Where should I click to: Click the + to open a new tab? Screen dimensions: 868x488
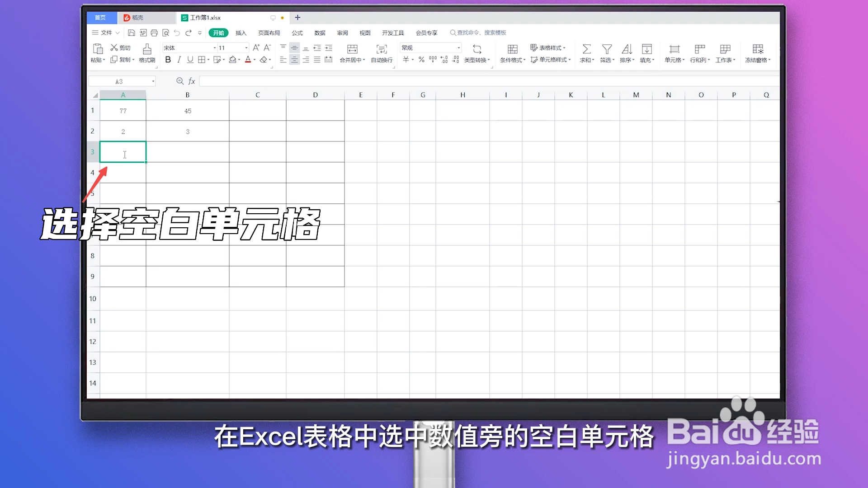pyautogui.click(x=297, y=18)
